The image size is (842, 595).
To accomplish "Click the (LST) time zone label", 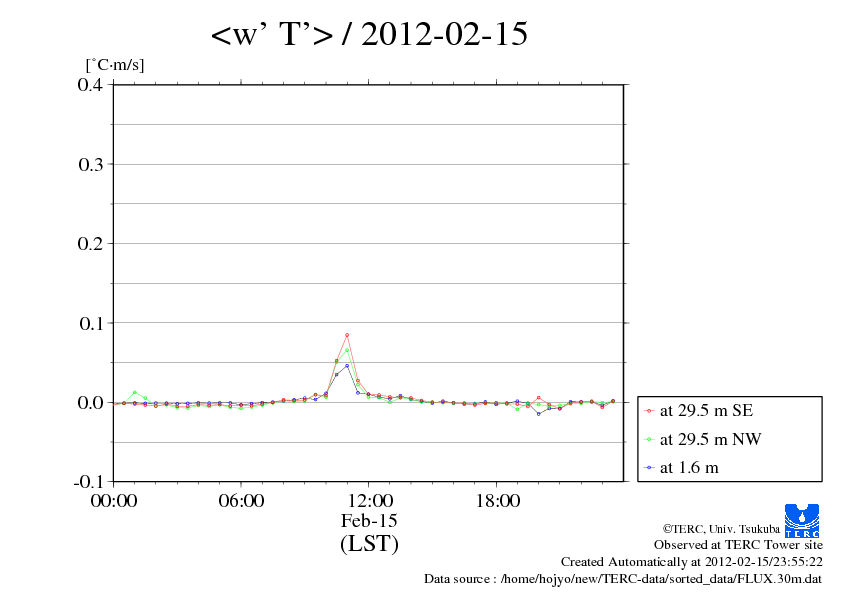I will (x=369, y=543).
